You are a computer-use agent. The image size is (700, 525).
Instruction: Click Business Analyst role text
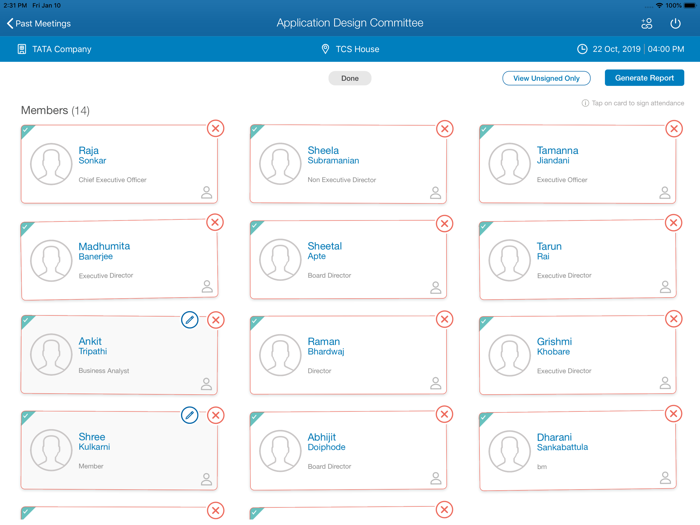[x=104, y=371]
